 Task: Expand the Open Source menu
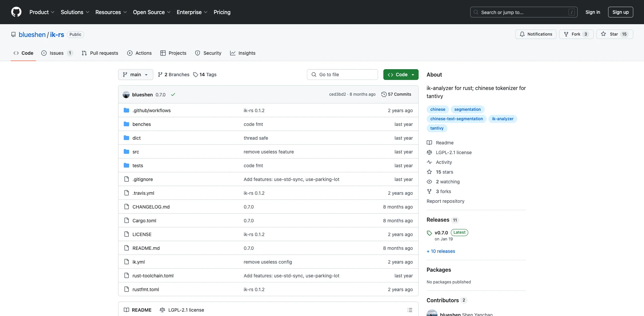(x=152, y=12)
